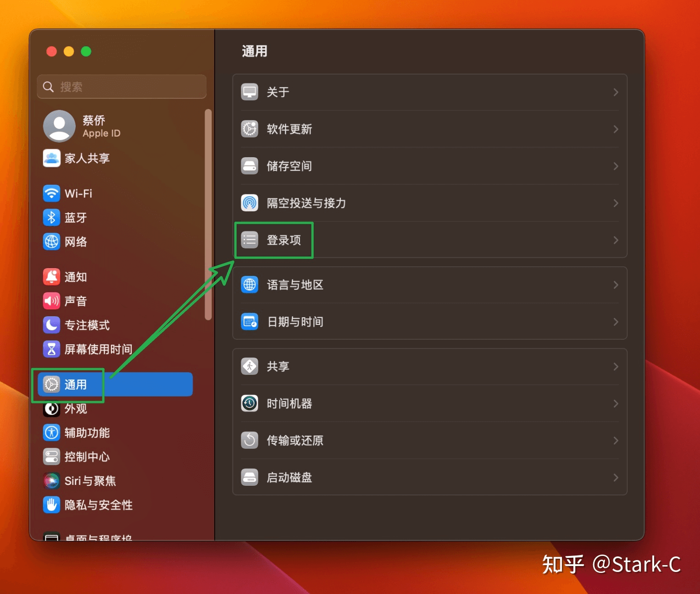Click the 声音 text label
The height and width of the screenshot is (594, 700).
point(76,301)
